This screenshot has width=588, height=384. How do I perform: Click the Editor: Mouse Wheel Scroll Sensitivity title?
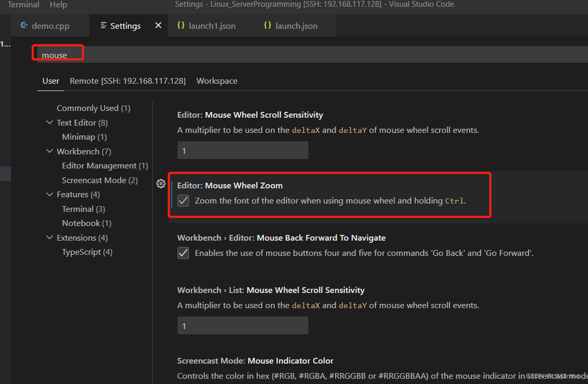click(250, 115)
